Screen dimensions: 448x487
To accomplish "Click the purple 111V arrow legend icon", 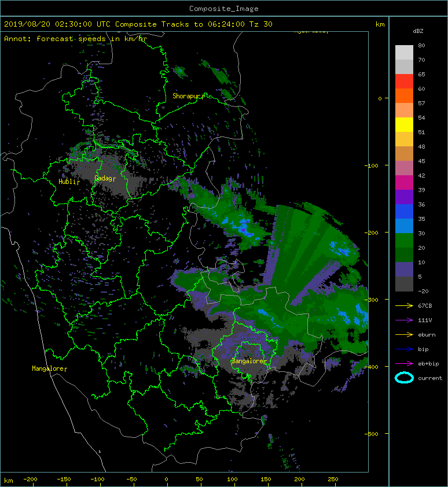I will (404, 320).
